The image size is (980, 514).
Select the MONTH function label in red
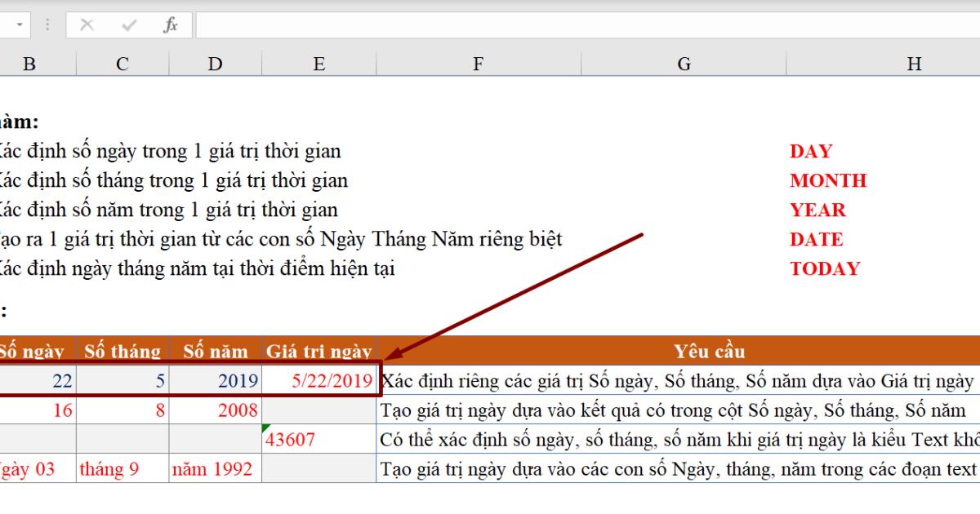pos(830,180)
